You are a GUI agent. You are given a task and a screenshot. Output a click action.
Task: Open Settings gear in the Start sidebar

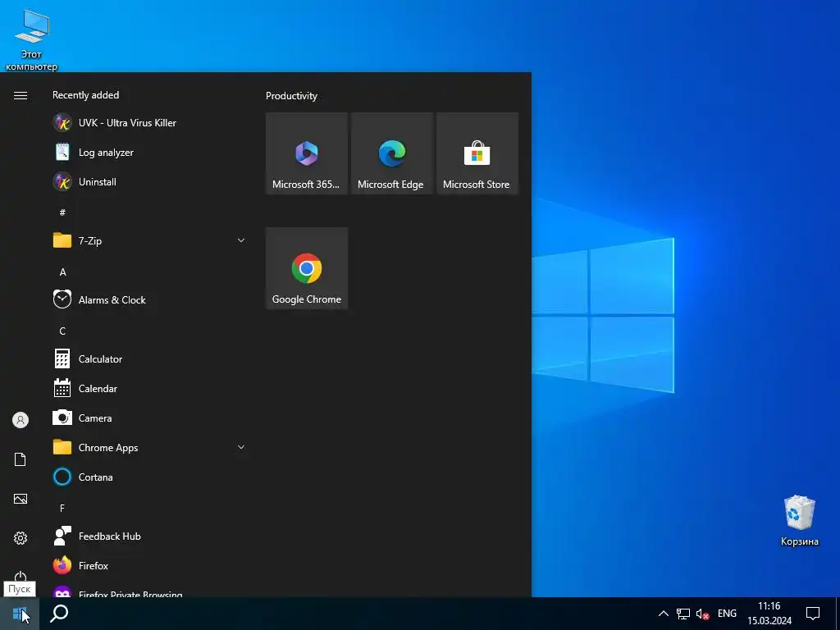(x=21, y=538)
